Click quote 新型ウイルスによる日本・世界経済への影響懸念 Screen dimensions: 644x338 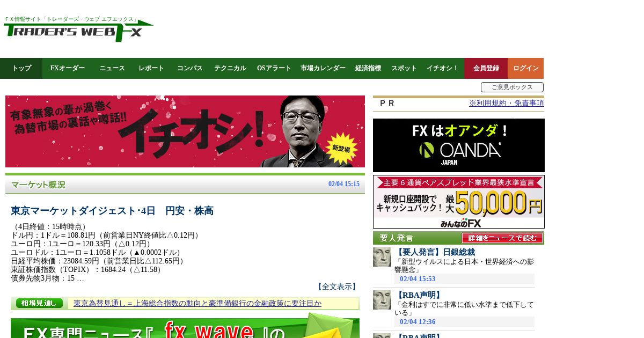[x=464, y=266]
